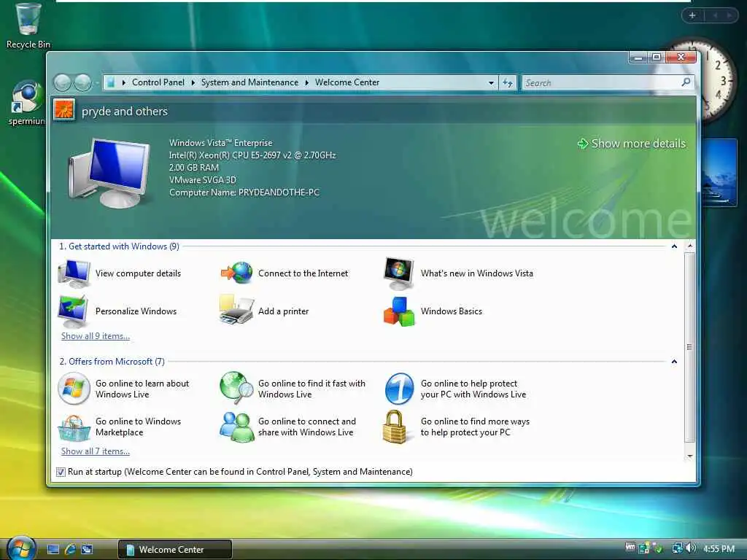Image resolution: width=747 pixels, height=560 pixels.
Task: Click Offers from Microsoft heading
Action: 112,362
